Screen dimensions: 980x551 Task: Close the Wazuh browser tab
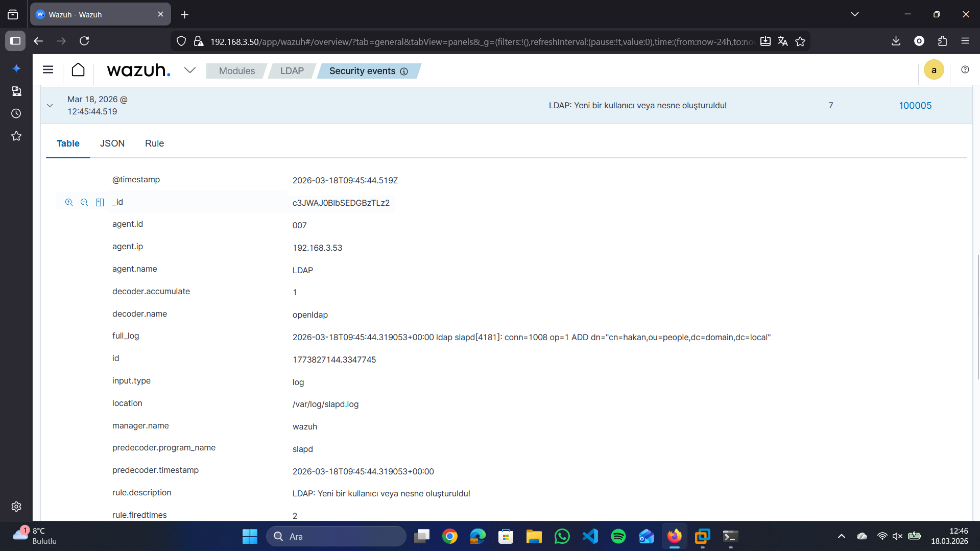(160, 14)
